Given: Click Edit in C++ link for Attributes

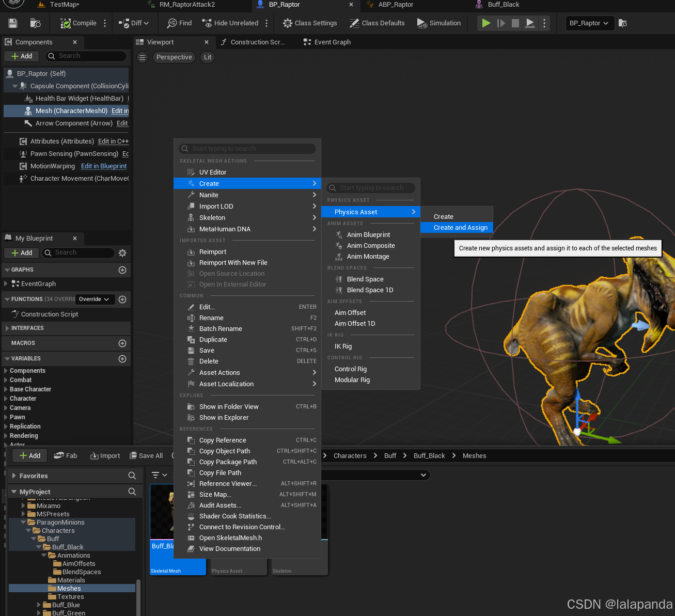Looking at the screenshot, I should [113, 141].
